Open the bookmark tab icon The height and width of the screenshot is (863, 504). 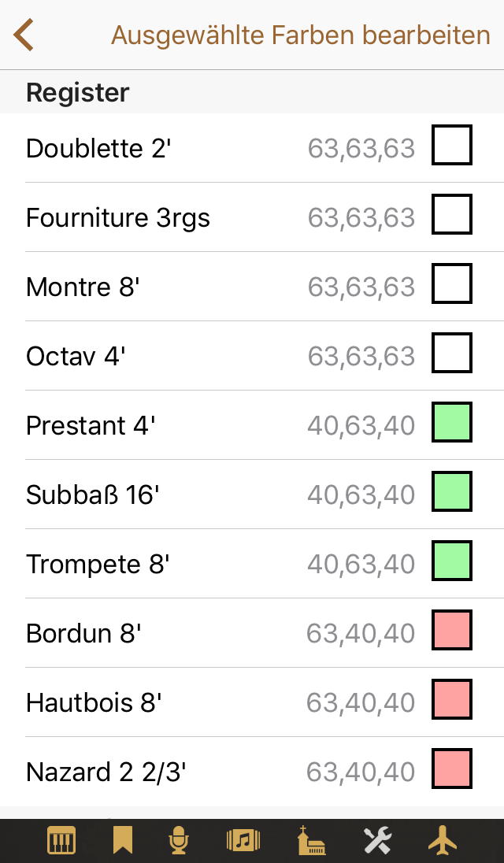122,841
